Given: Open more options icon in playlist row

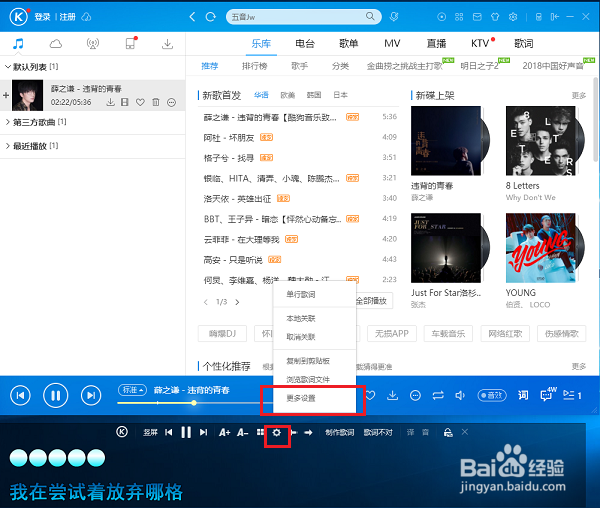Looking at the screenshot, I should point(171,102).
